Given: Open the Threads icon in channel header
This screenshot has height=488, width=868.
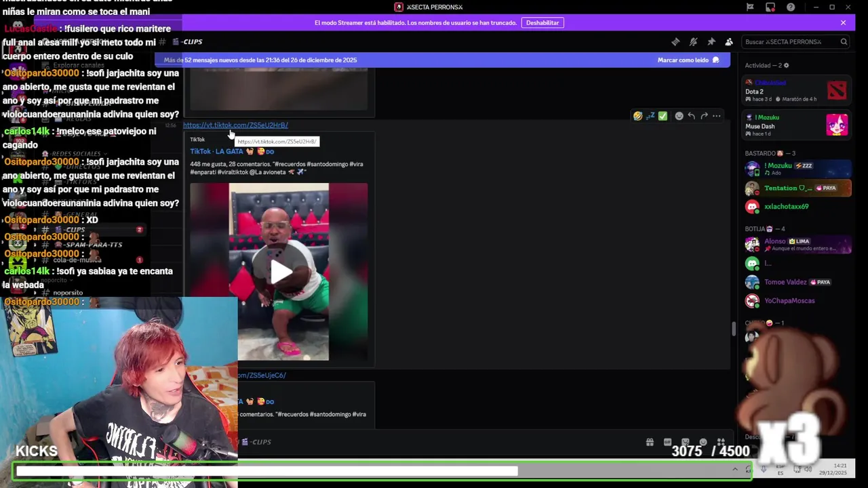Looking at the screenshot, I should tap(675, 42).
